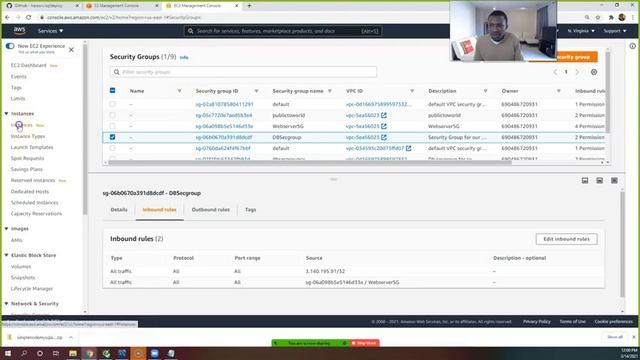Viewport: 640px width, 360px height.
Task: Open Reserved Instances in sidebar
Action: click(x=33, y=180)
